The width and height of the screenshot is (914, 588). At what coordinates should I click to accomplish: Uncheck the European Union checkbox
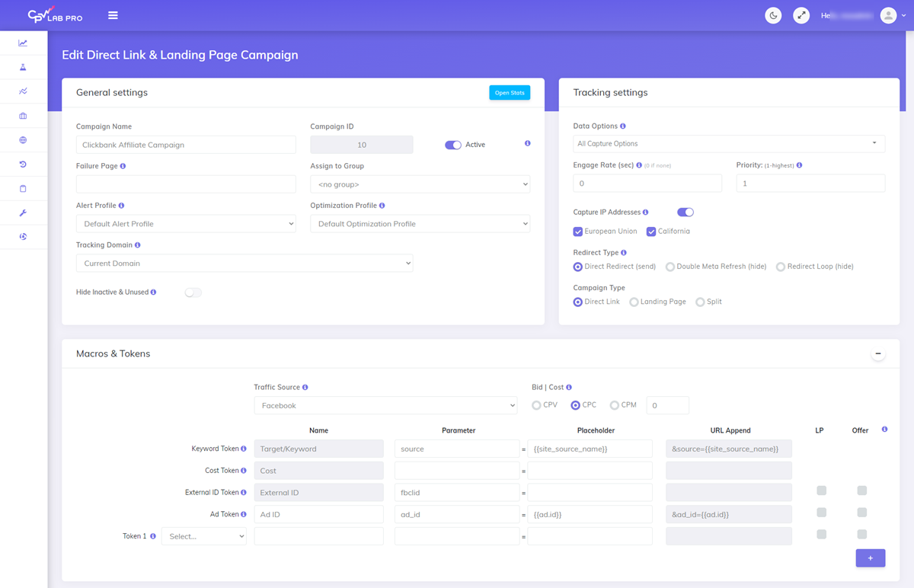click(578, 232)
